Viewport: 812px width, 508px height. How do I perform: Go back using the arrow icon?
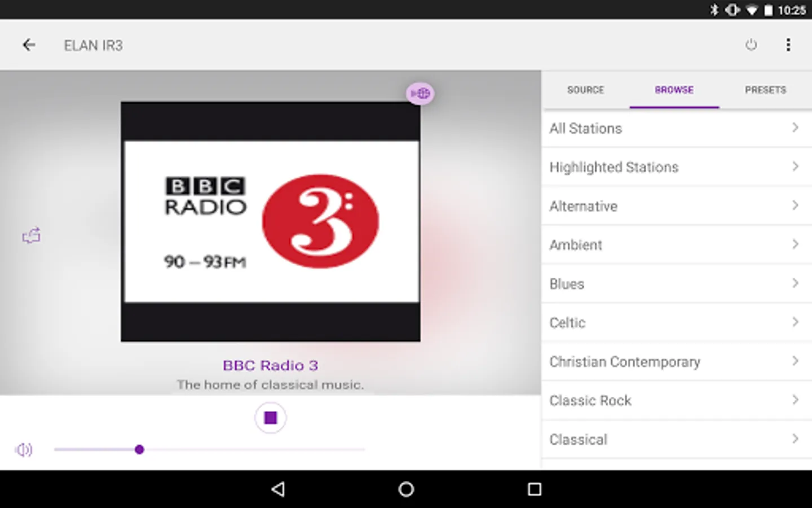pyautogui.click(x=29, y=45)
